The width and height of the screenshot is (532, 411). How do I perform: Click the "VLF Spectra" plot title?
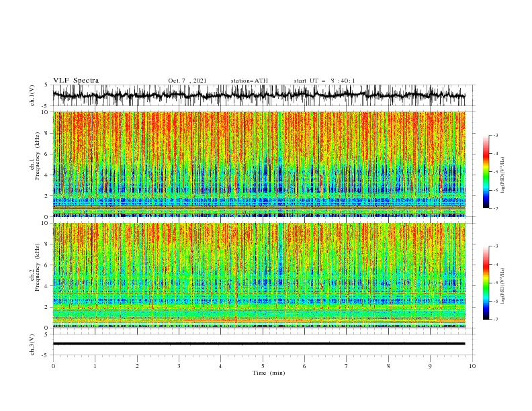tap(76, 81)
